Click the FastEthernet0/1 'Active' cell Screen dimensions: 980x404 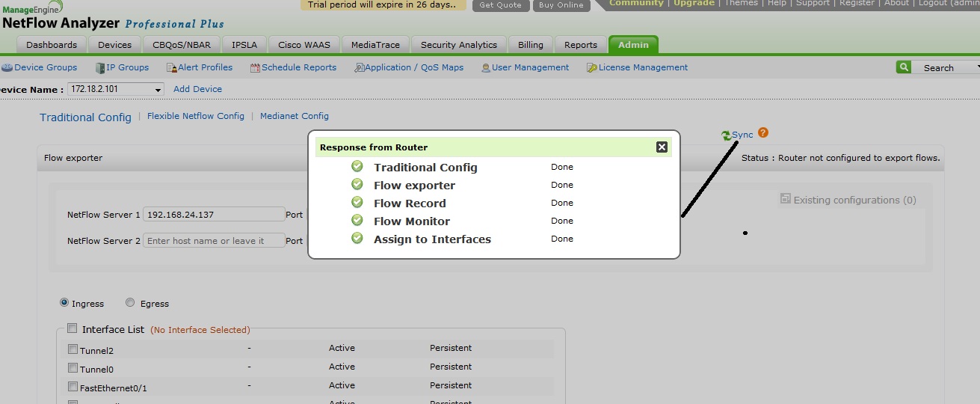click(x=342, y=385)
